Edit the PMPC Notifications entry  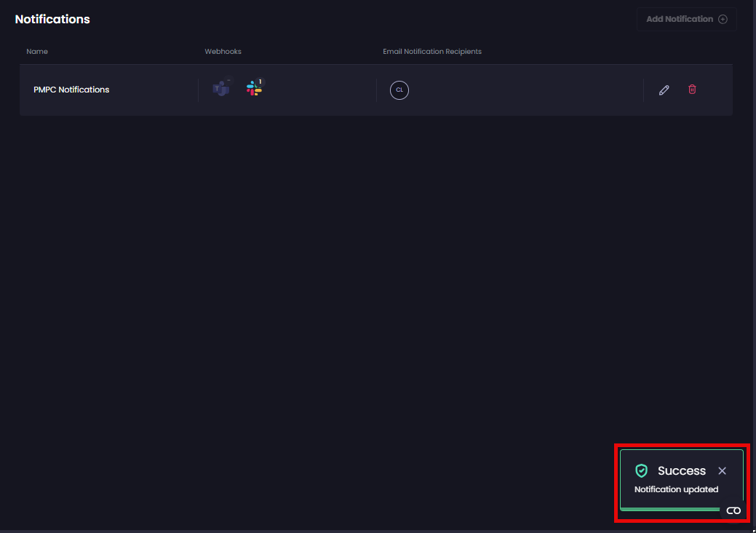click(664, 90)
